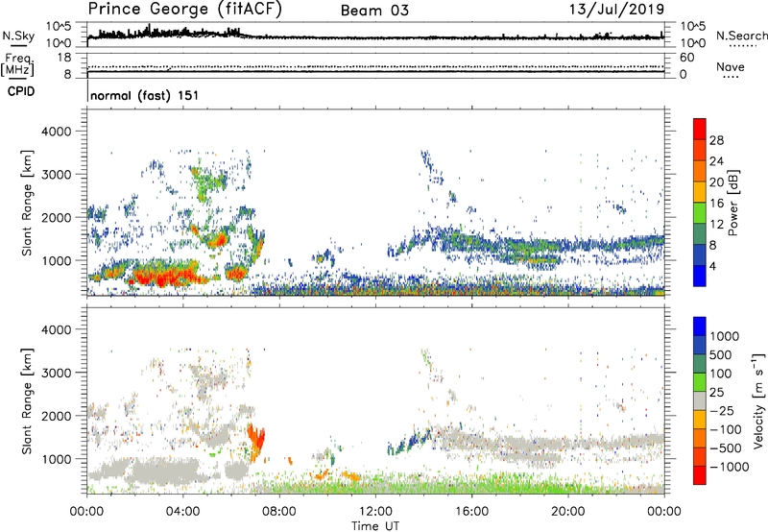Click the '60' tick on the Nave axis

pos(686,58)
